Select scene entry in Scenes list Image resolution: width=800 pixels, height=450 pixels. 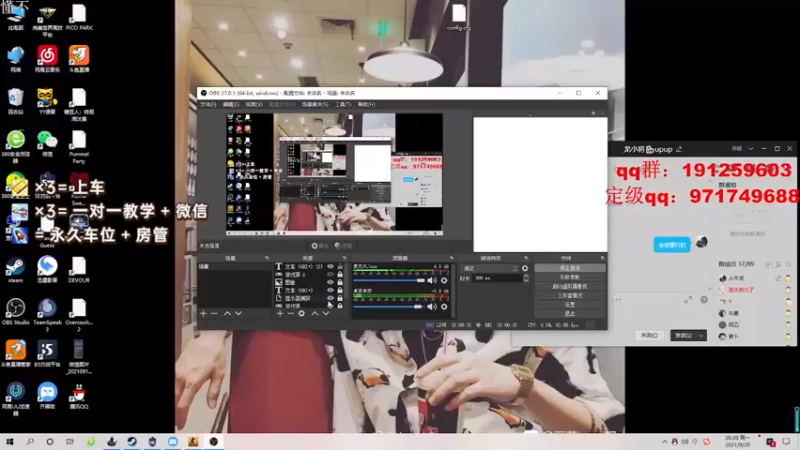[235, 266]
